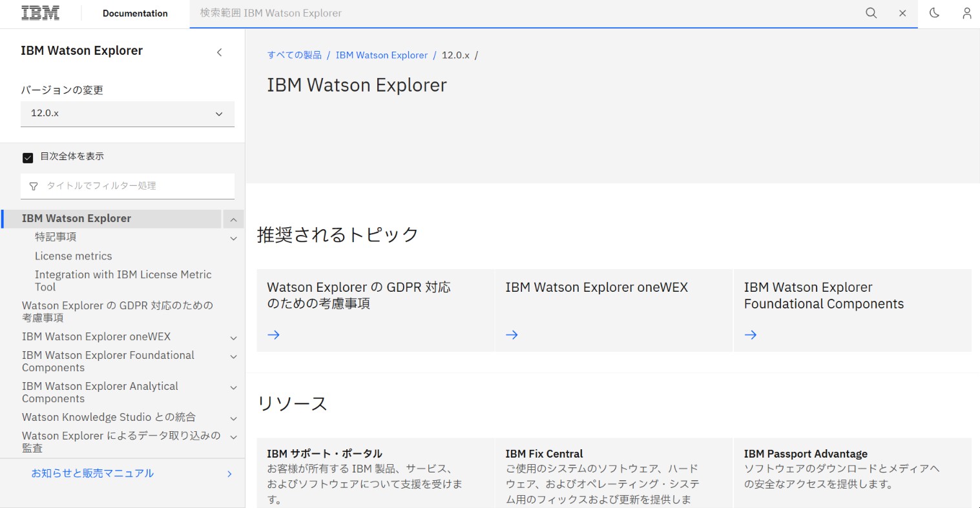Image resolution: width=980 pixels, height=508 pixels.
Task: Open the 12.0.x version dropdown
Action: click(127, 114)
